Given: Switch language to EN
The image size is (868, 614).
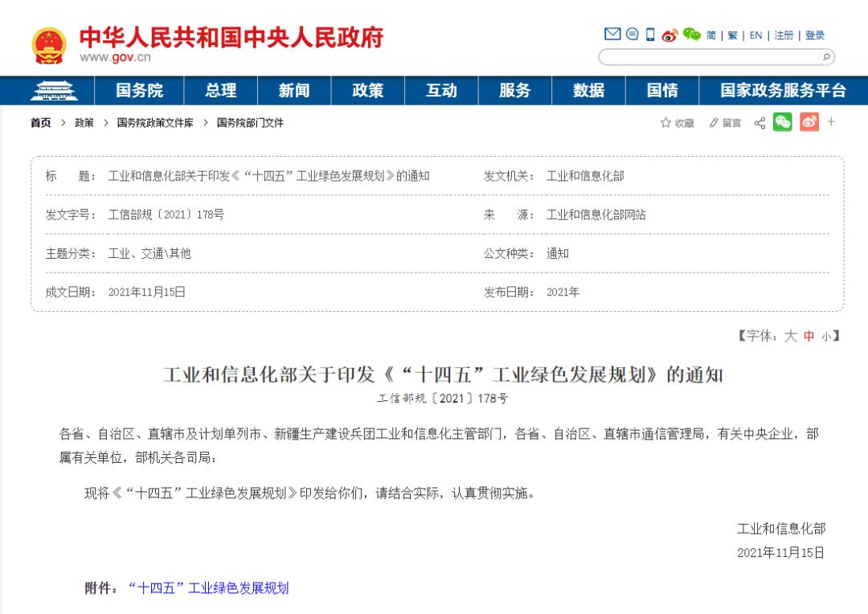Looking at the screenshot, I should point(755,35).
